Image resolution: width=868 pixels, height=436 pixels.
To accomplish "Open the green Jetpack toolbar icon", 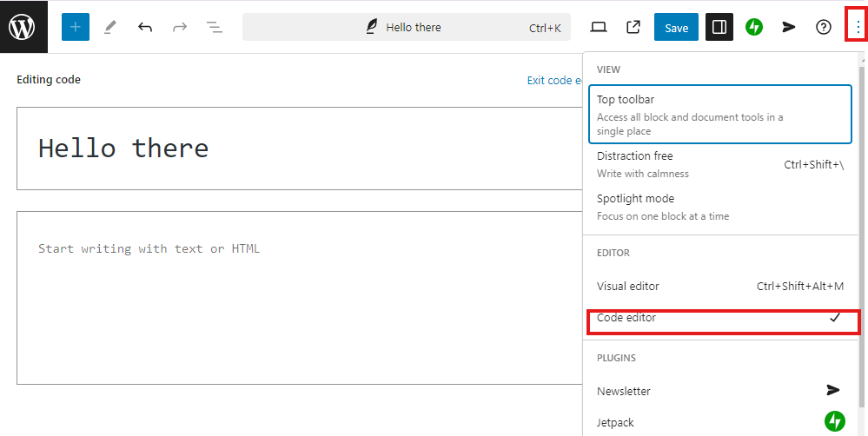I will [x=754, y=27].
